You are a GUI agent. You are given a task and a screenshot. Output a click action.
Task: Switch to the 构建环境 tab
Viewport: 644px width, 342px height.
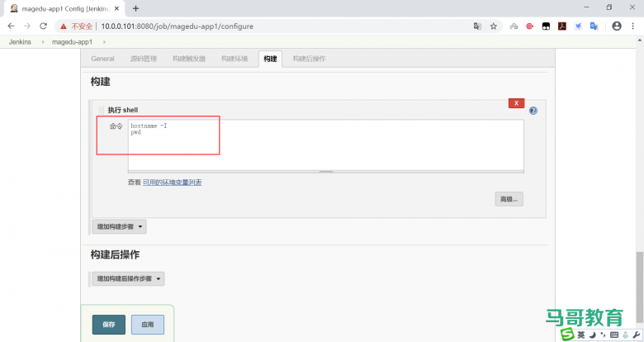(234, 59)
